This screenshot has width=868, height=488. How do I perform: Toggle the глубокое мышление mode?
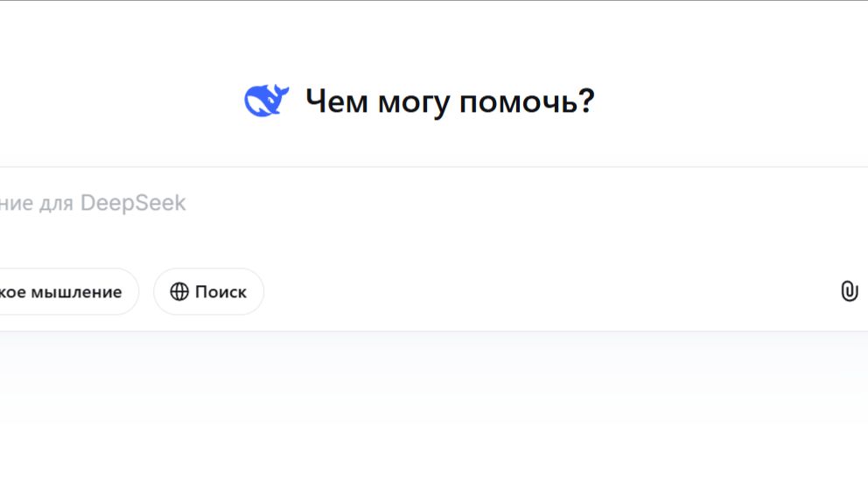[66, 292]
